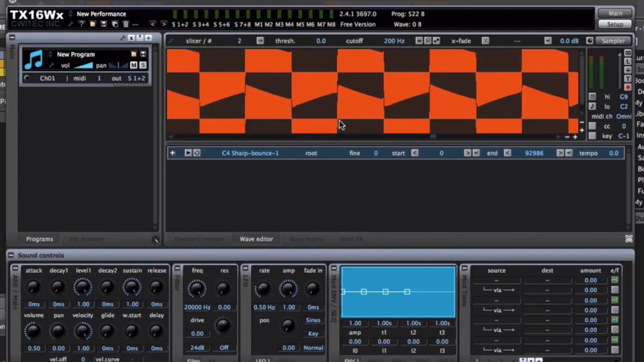Click the New Program vol slider
The image size is (644, 362).
[x=84, y=65]
